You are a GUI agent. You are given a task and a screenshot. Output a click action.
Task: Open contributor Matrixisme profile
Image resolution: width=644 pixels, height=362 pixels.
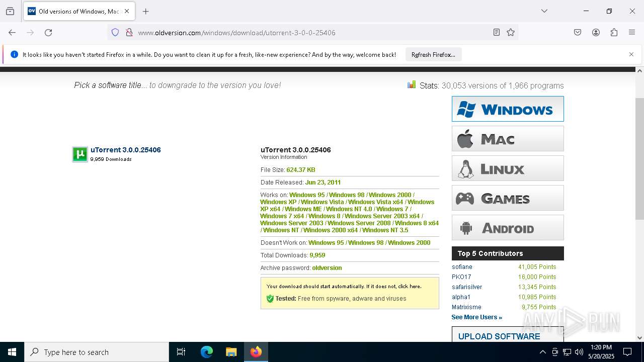pyautogui.click(x=466, y=307)
